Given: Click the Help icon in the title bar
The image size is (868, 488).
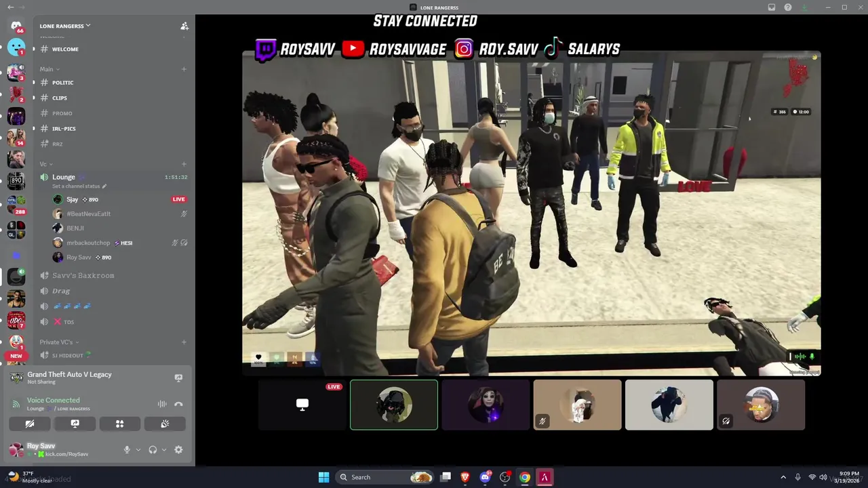Looking at the screenshot, I should [788, 7].
